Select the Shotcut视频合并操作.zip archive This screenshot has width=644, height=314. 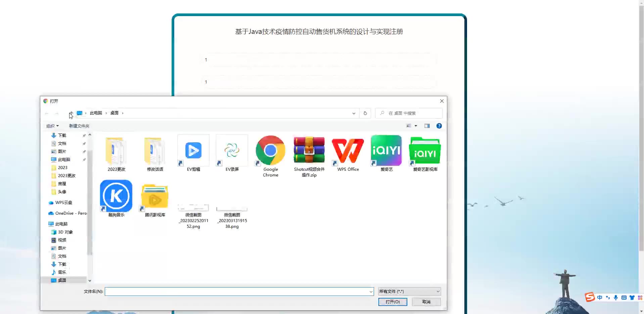click(x=309, y=156)
